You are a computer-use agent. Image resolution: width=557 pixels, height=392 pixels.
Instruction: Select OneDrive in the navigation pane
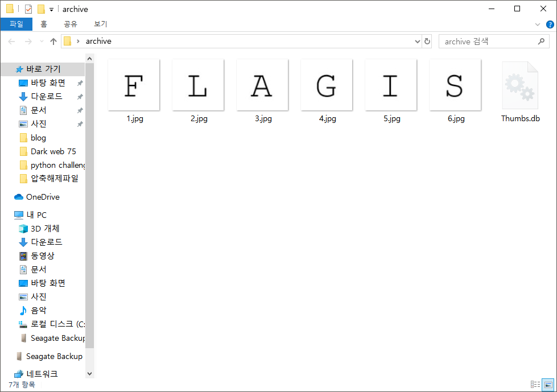43,197
